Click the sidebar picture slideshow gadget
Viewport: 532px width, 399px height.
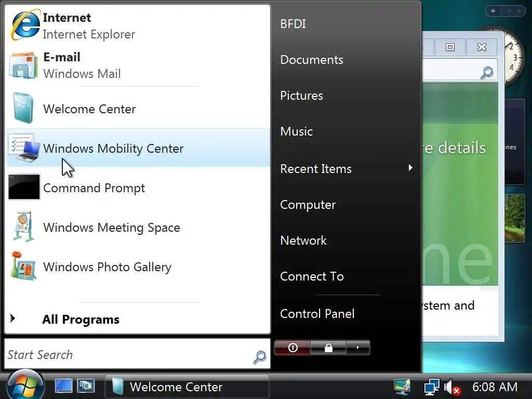click(515, 218)
